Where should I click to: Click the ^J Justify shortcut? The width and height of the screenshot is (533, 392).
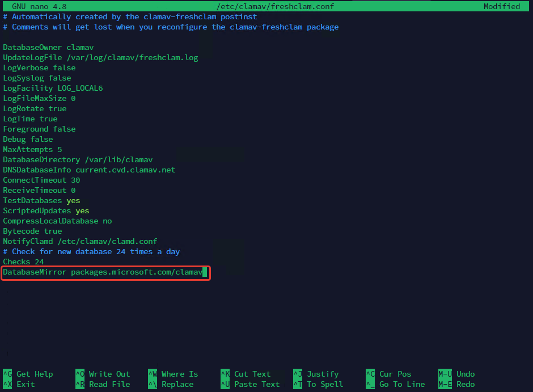click(318, 374)
